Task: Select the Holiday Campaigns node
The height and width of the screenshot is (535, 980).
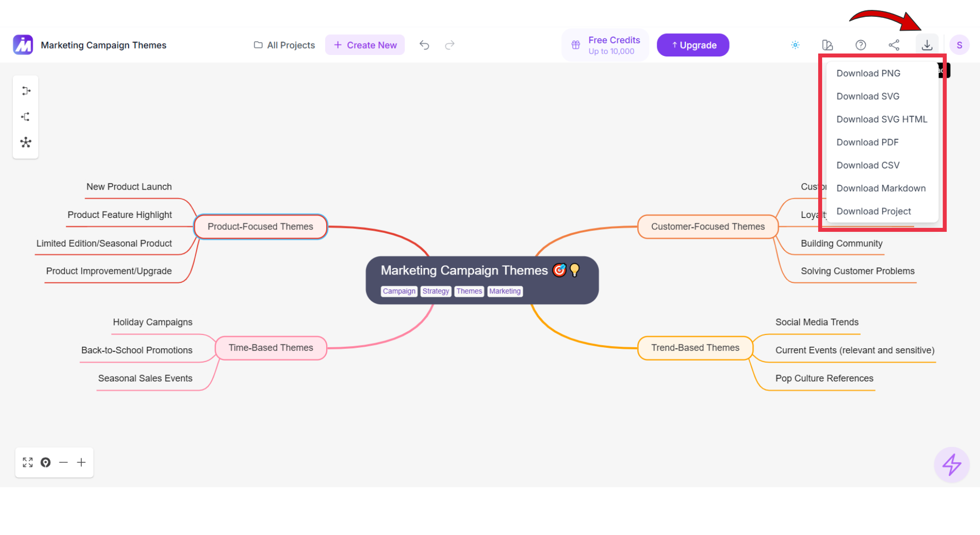Action: (152, 322)
